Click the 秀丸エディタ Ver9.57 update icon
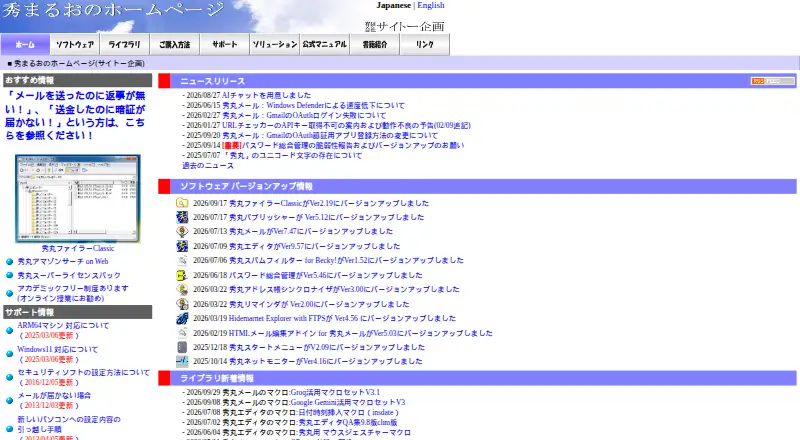The image size is (800, 440). coord(182,246)
